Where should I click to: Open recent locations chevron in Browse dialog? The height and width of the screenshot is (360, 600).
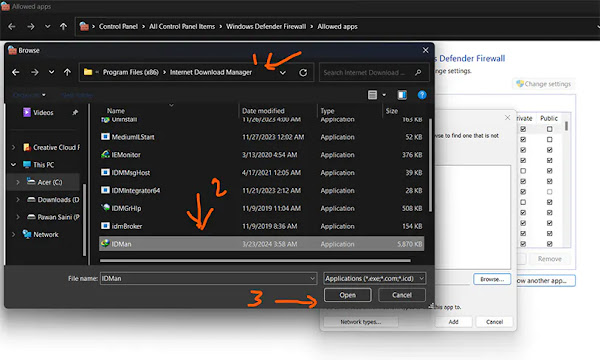(51, 72)
